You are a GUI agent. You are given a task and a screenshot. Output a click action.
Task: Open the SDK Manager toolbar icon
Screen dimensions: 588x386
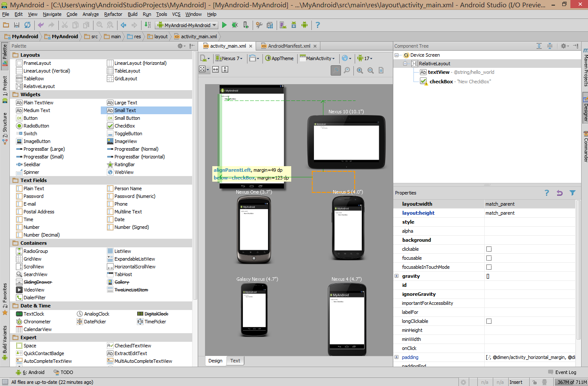294,25
